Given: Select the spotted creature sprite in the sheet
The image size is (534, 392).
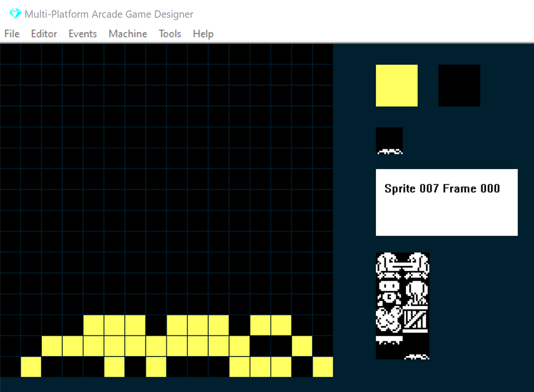Looking at the screenshot, I should (389, 319).
